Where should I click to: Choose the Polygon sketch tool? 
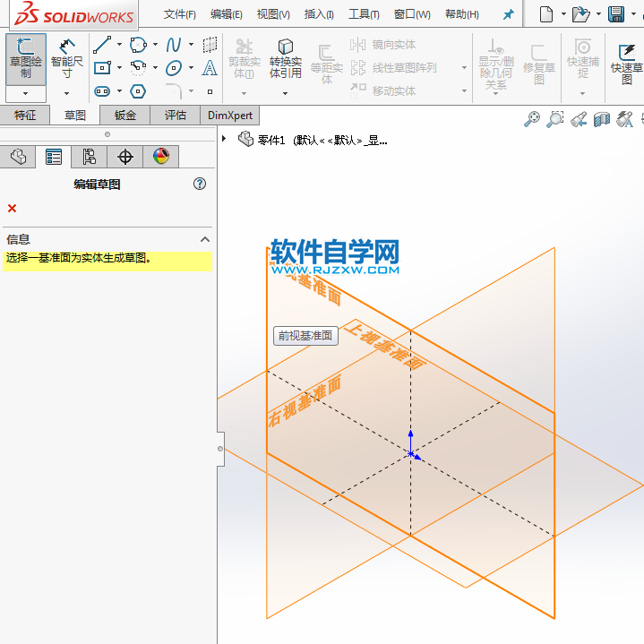(138, 90)
